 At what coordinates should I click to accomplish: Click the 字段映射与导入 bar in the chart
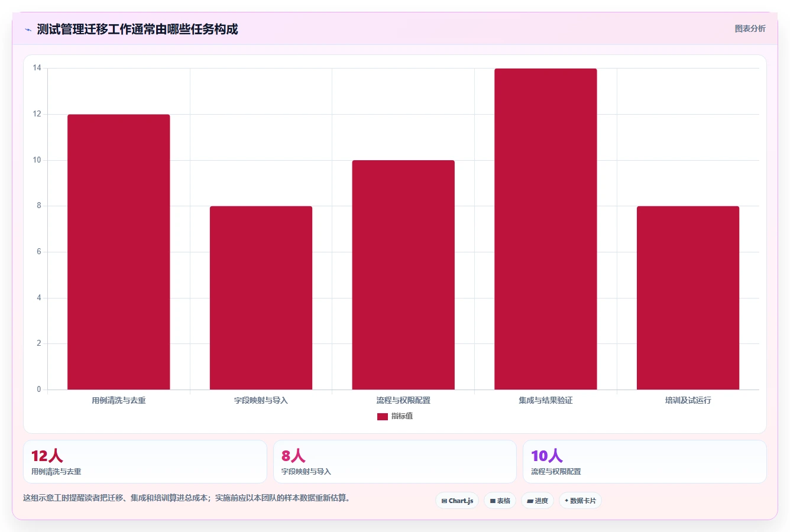(x=261, y=298)
